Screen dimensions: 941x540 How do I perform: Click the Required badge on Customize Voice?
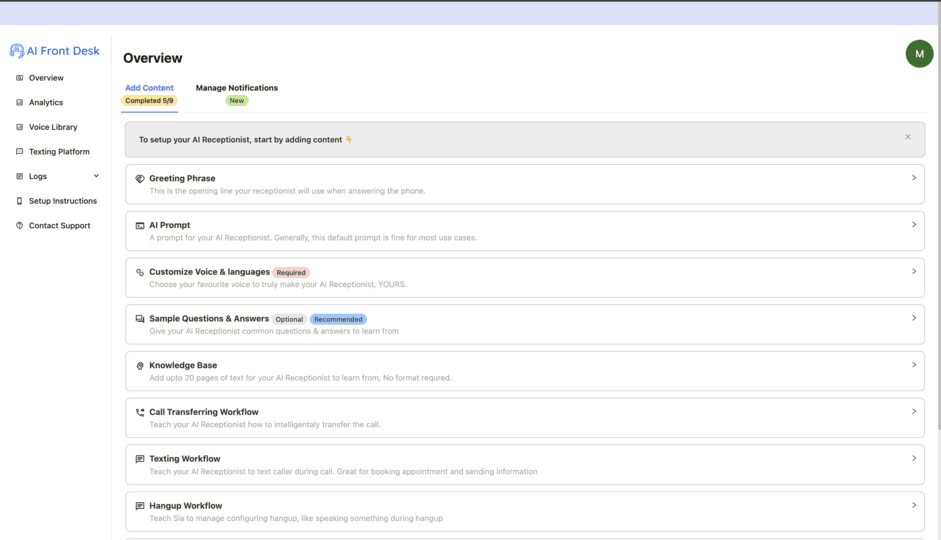(291, 272)
